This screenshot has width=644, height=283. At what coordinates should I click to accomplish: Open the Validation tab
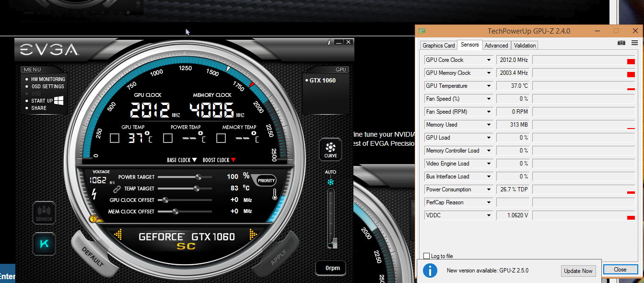[x=525, y=46]
